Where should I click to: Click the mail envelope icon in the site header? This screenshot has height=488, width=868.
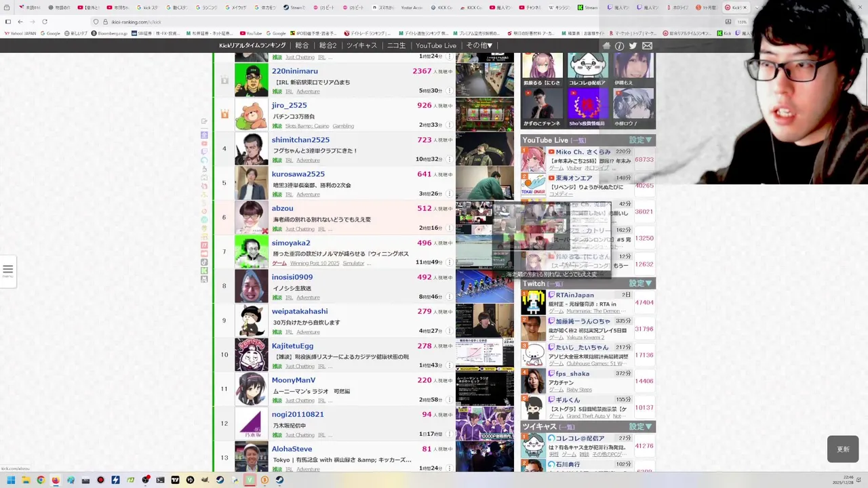pos(647,46)
